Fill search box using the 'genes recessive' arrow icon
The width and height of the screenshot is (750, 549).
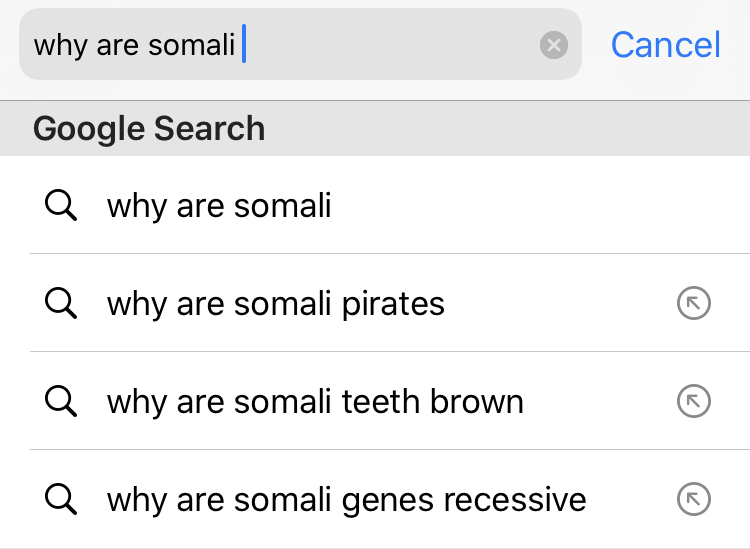point(693,499)
